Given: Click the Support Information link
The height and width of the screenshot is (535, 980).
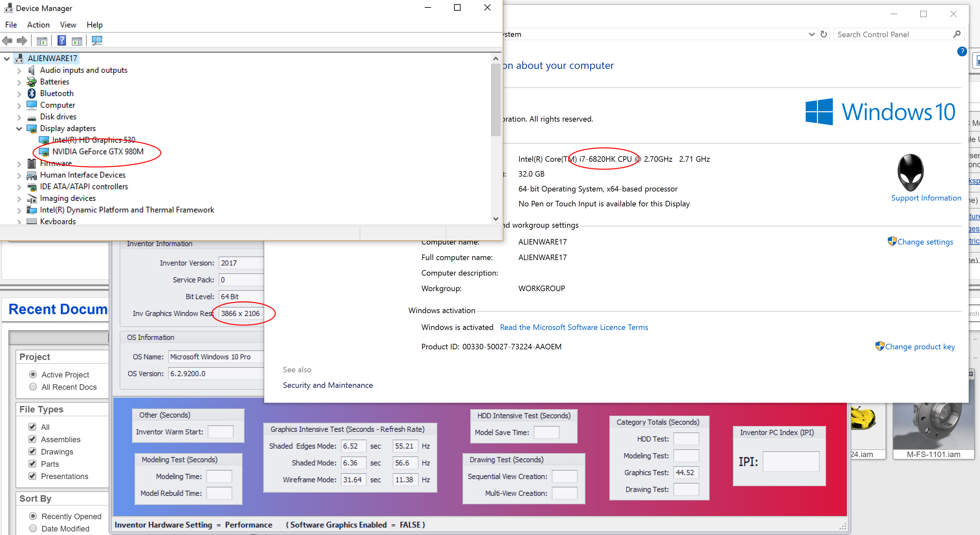Looking at the screenshot, I should click(926, 198).
